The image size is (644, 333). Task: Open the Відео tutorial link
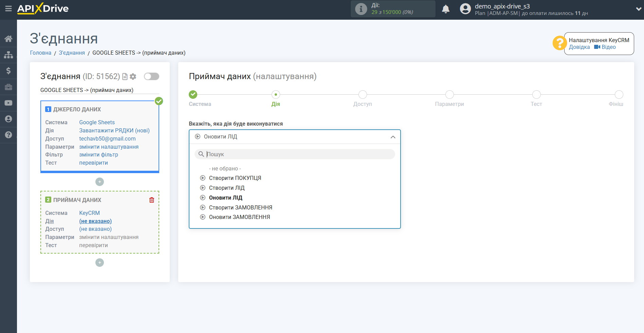605,47
